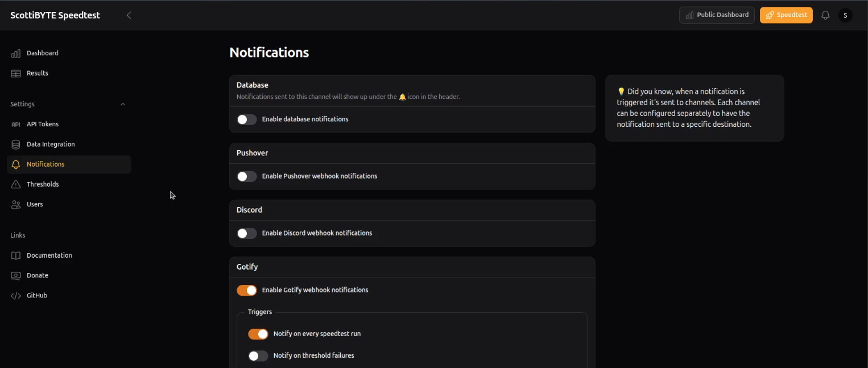
Task: Click the Data Integration database icon
Action: click(16, 144)
